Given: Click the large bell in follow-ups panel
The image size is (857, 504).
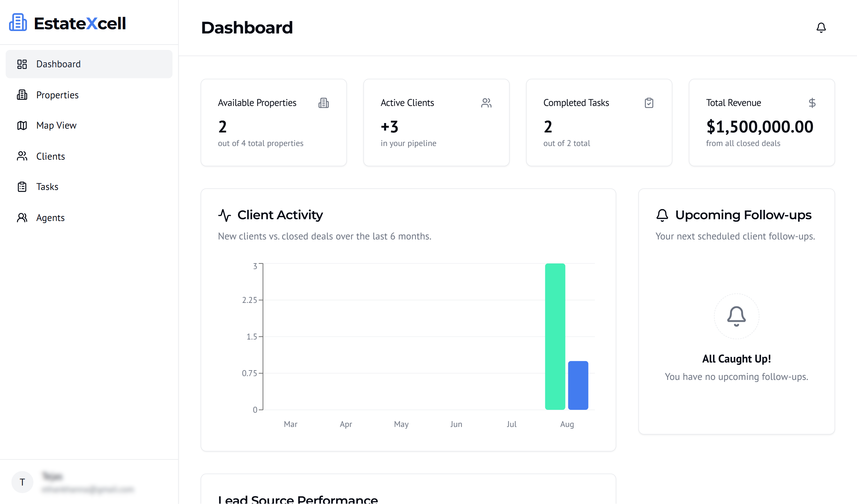Looking at the screenshot, I should pos(736,316).
